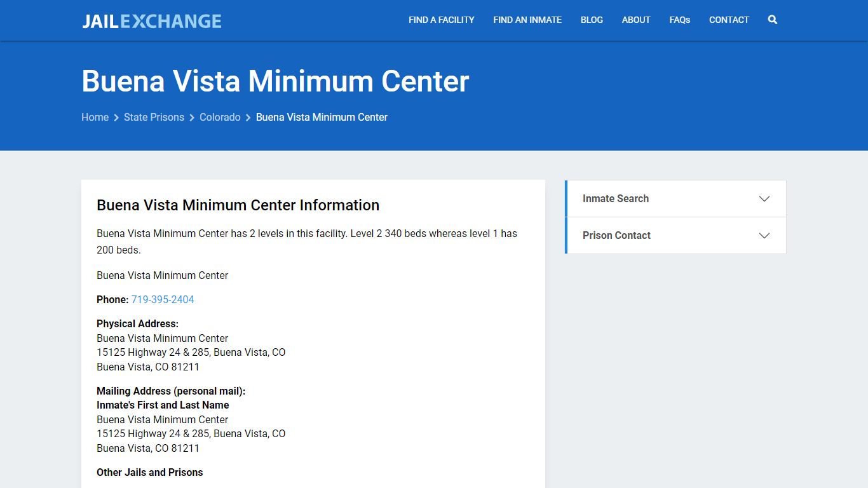Click the Other Jails and Prisons heading
Screen dimensions: 868x488
click(150, 472)
